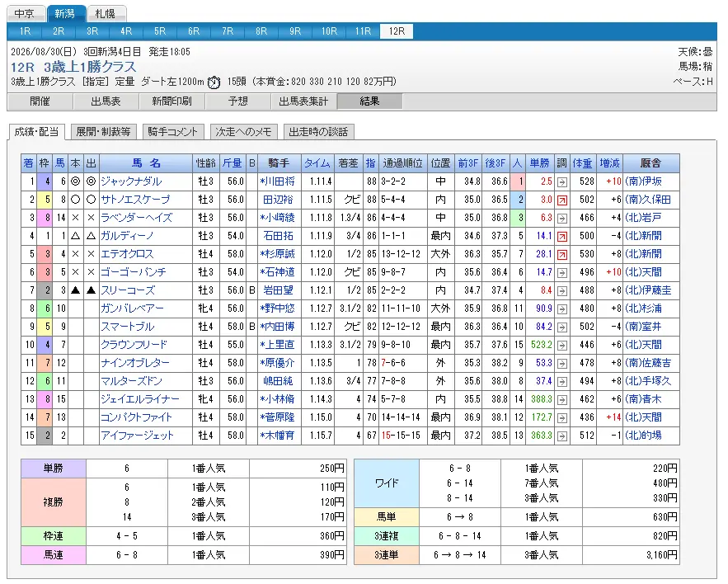Click the stopwatch icon next to ダート左1200m
The image size is (728, 584).
click(214, 82)
